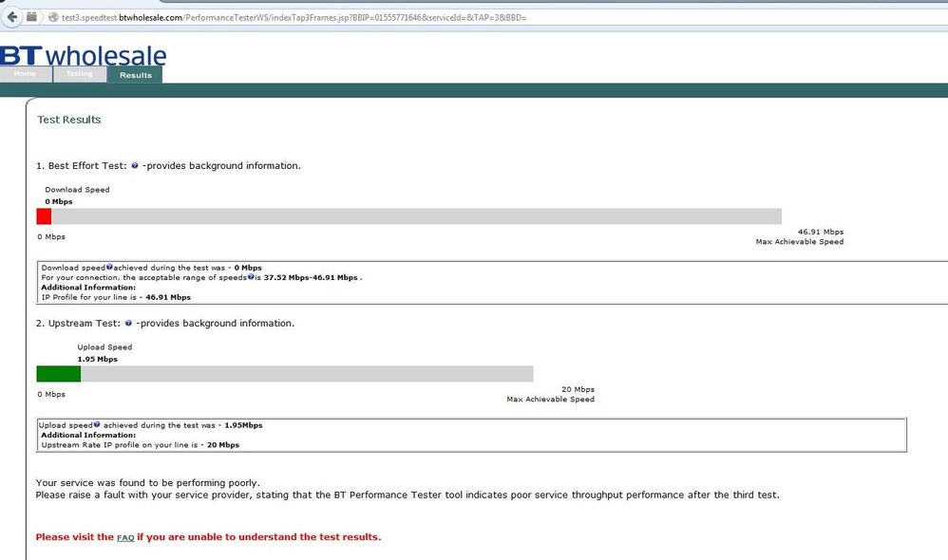Select the Results tab
The height and width of the screenshot is (560, 948).
[135, 75]
